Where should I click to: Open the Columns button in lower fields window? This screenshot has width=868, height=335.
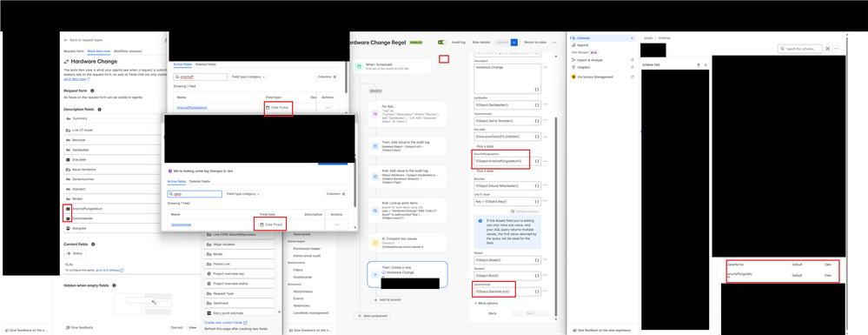(336, 194)
